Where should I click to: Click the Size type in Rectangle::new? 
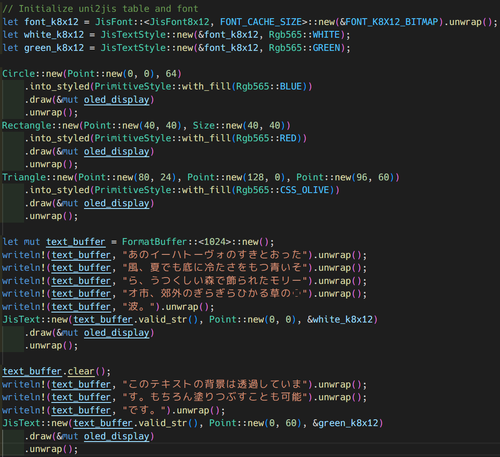204,126
